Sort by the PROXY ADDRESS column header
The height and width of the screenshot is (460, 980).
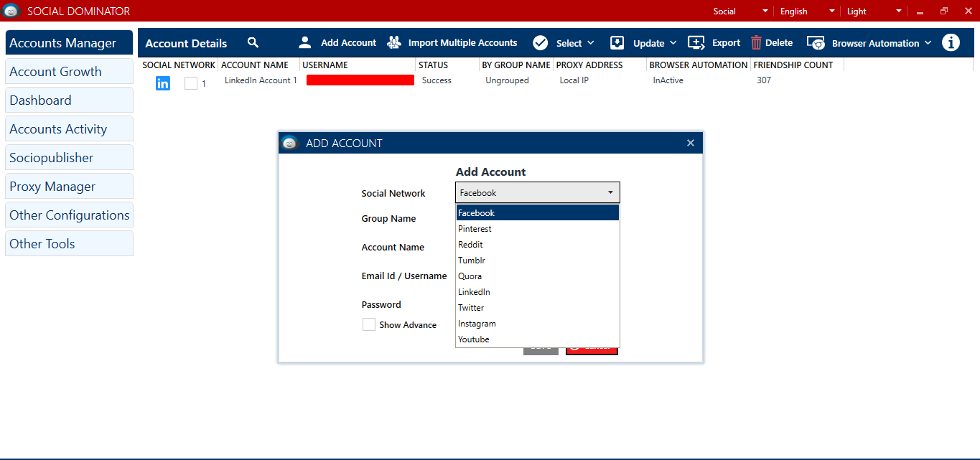coord(589,65)
